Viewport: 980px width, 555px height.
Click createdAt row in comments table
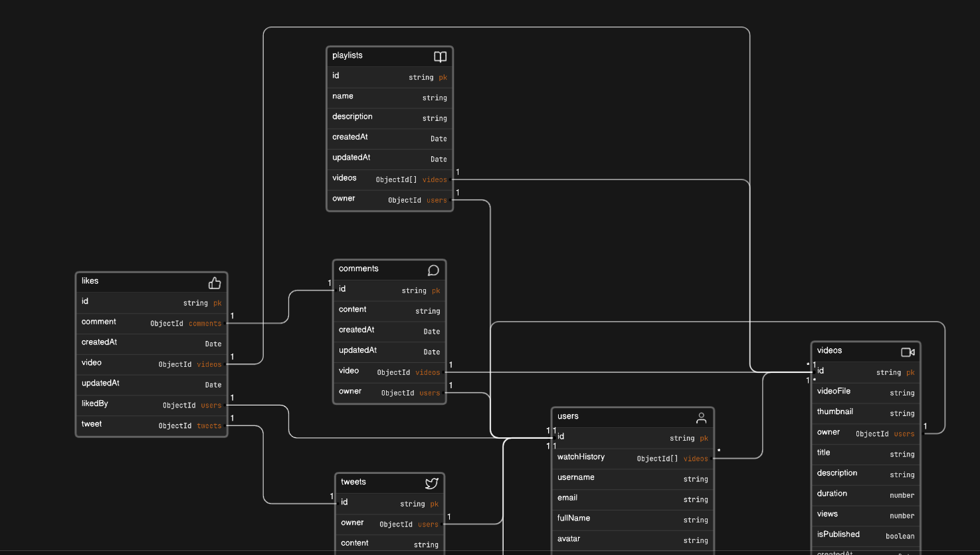click(389, 331)
